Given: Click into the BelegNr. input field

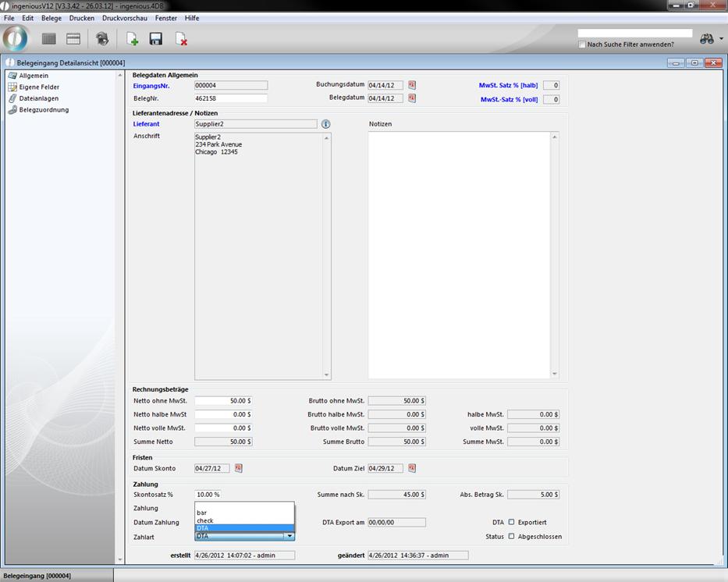Looking at the screenshot, I should pyautogui.click(x=230, y=98).
